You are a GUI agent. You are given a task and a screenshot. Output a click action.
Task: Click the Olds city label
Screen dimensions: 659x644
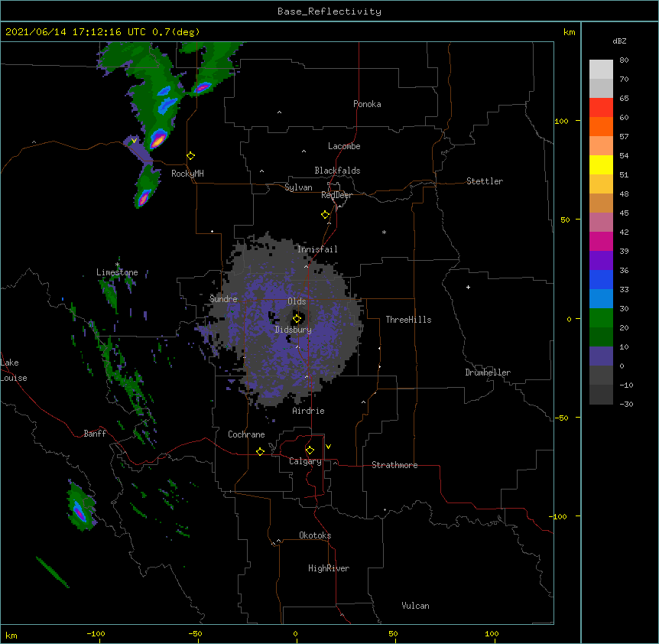coord(297,301)
